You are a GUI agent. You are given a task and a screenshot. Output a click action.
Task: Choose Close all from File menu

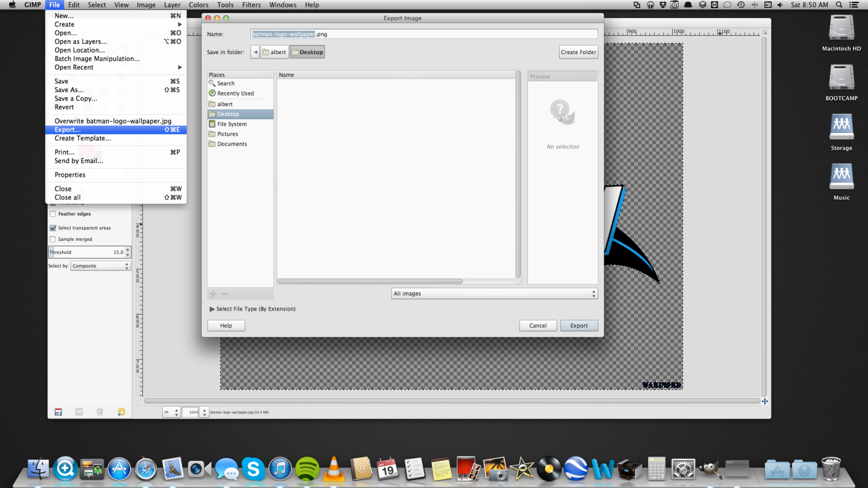[x=116, y=198]
